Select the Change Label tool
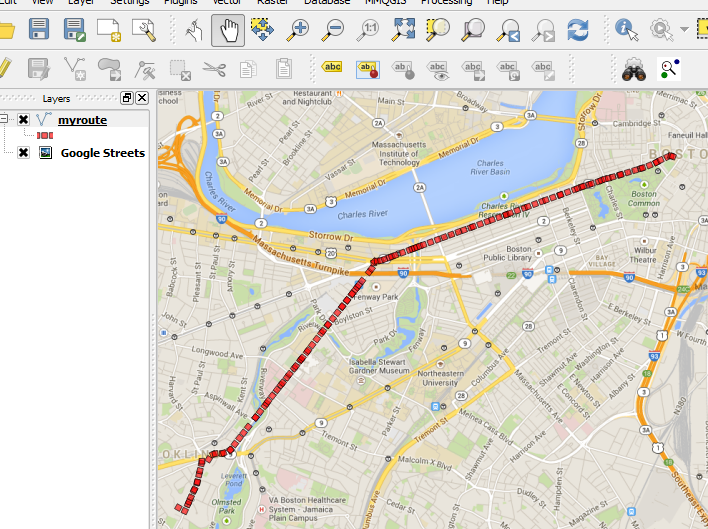This screenshot has height=529, width=708. (x=543, y=70)
